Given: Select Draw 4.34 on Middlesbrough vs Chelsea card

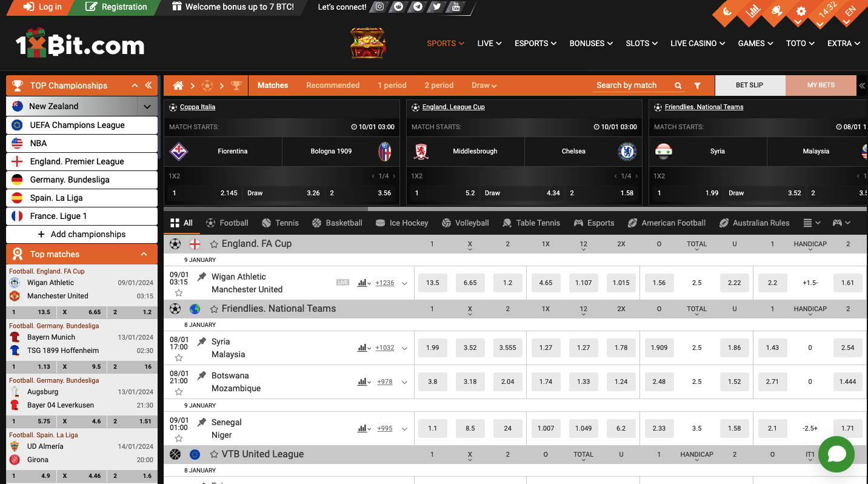Looking at the screenshot, I should 523,193.
